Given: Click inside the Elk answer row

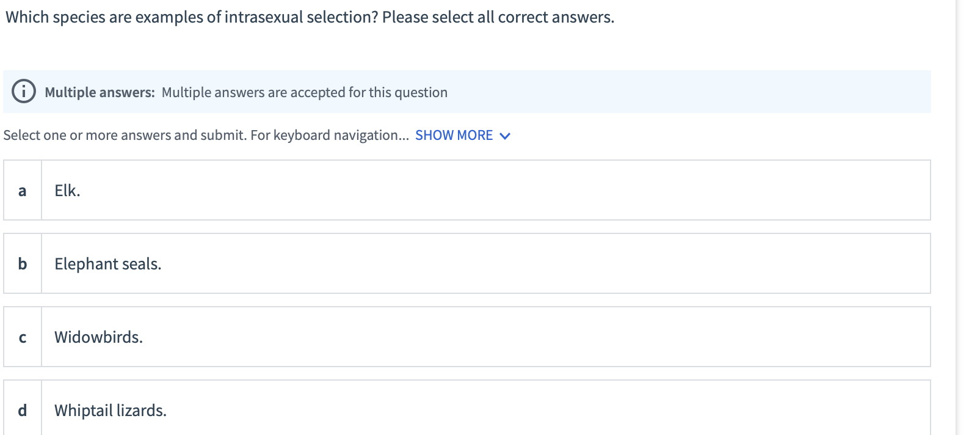Looking at the screenshot, I should click(x=427, y=191).
